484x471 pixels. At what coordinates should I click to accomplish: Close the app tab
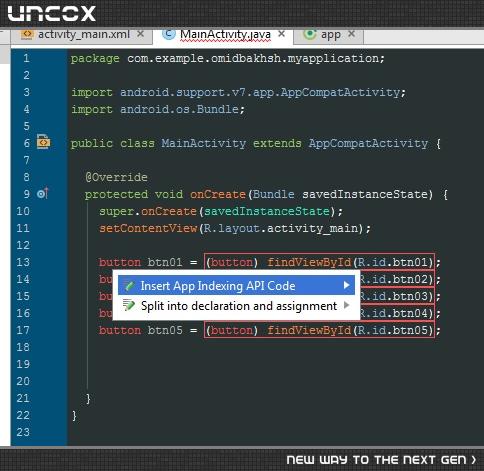(x=351, y=34)
